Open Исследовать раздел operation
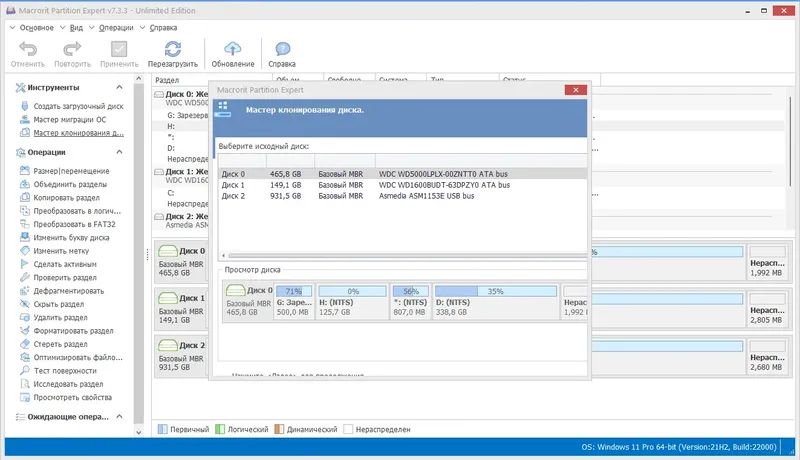 (68, 384)
